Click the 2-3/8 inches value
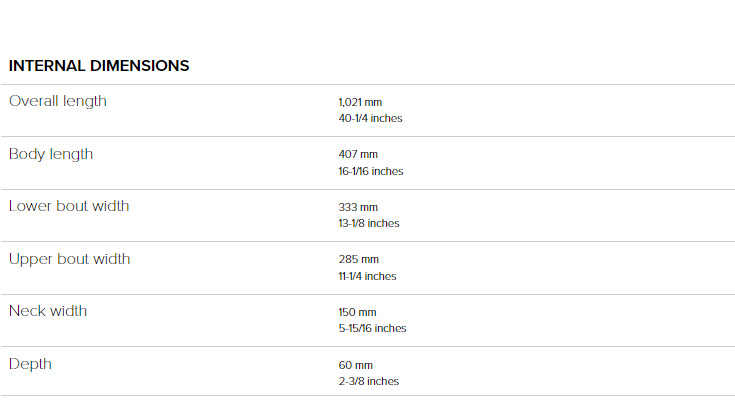Image resolution: width=735 pixels, height=400 pixels. (369, 381)
